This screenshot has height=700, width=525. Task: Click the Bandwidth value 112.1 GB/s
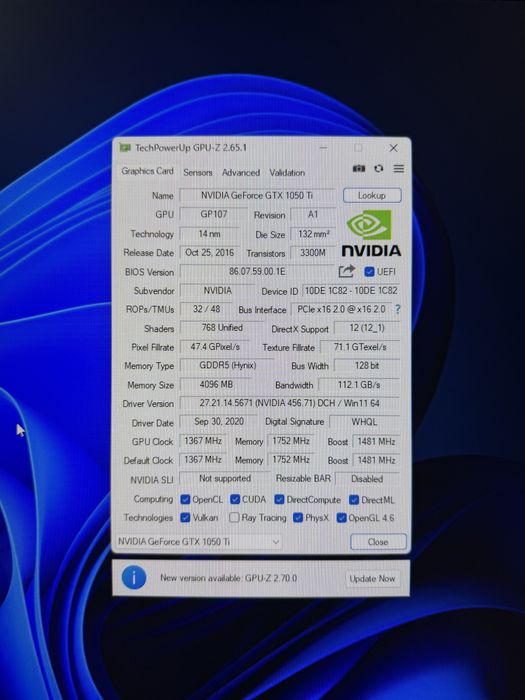click(x=359, y=385)
